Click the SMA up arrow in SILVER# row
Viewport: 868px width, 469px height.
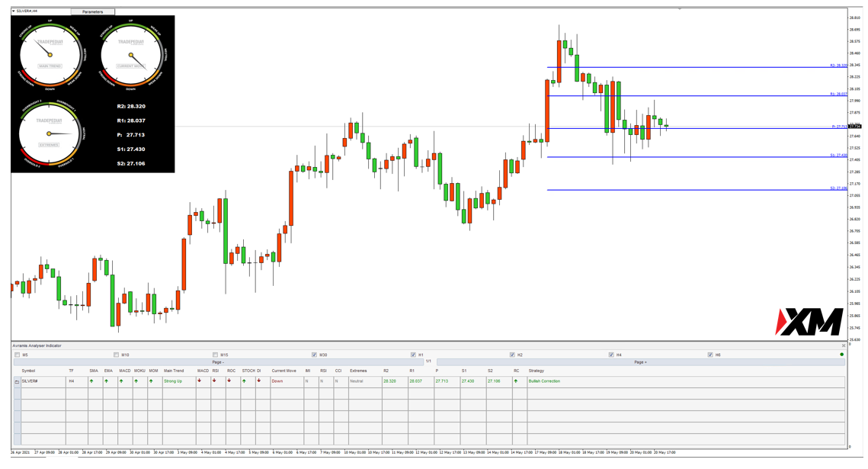[91, 381]
